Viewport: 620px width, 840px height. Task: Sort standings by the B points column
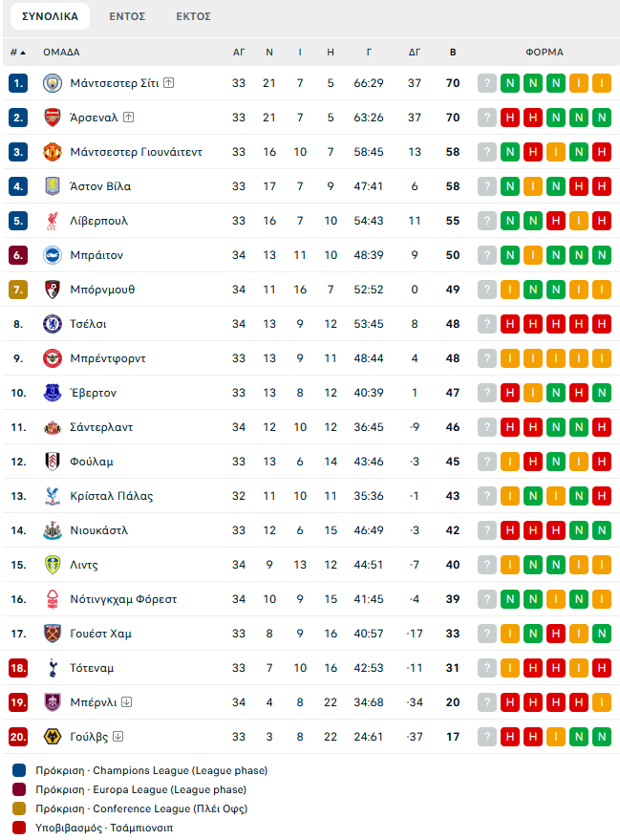point(453,53)
